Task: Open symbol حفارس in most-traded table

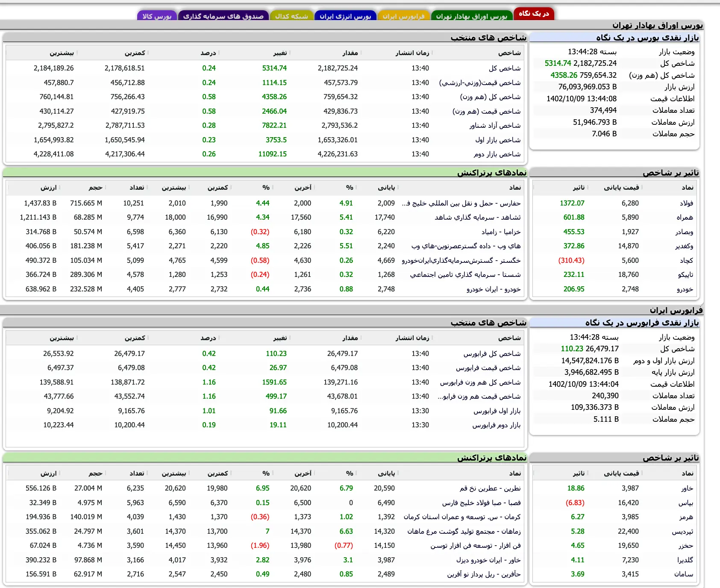Action: 461,203
